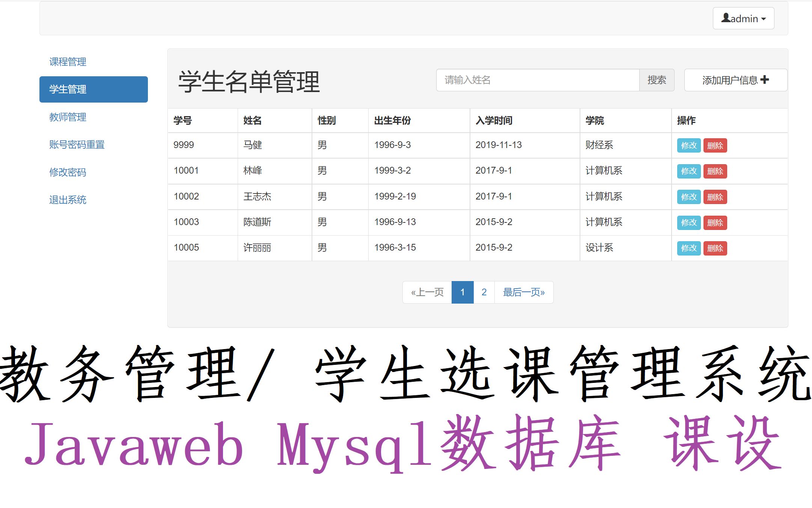This screenshot has height=508, width=812.
Task: Open 账号密码重置 in the sidebar
Action: point(77,145)
